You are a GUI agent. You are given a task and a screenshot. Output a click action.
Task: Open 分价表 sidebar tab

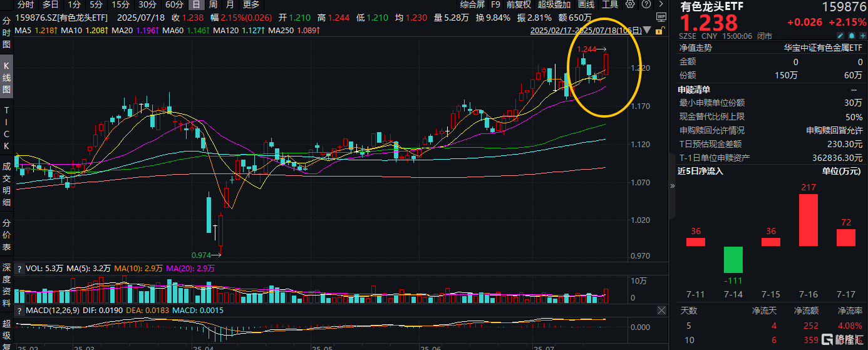click(6, 234)
